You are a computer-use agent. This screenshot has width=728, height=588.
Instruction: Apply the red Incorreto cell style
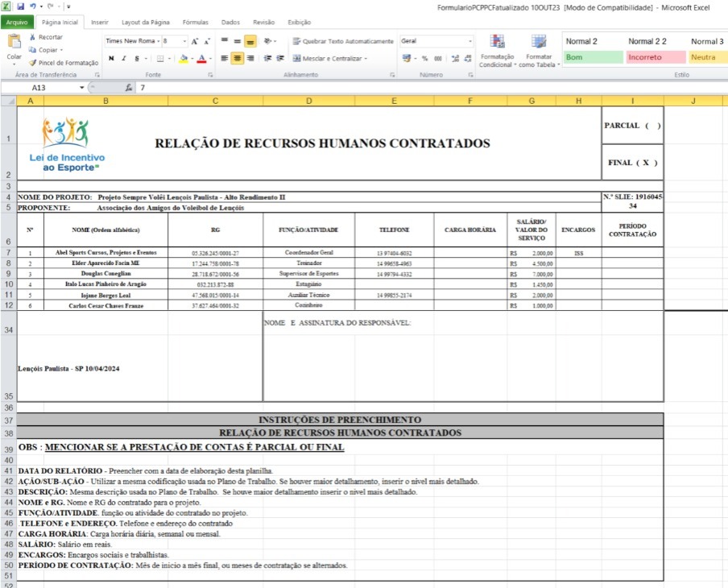[x=655, y=57]
